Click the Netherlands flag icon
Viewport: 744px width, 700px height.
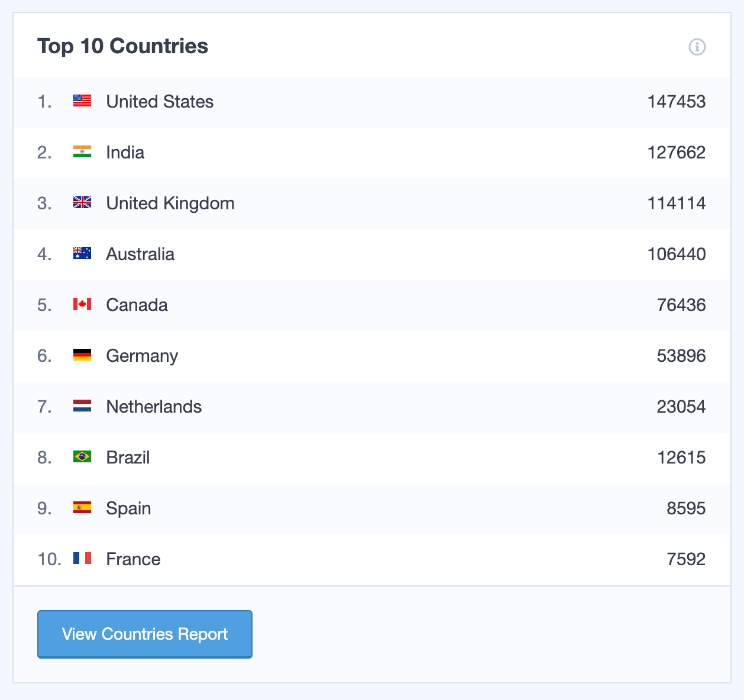pyautogui.click(x=82, y=406)
